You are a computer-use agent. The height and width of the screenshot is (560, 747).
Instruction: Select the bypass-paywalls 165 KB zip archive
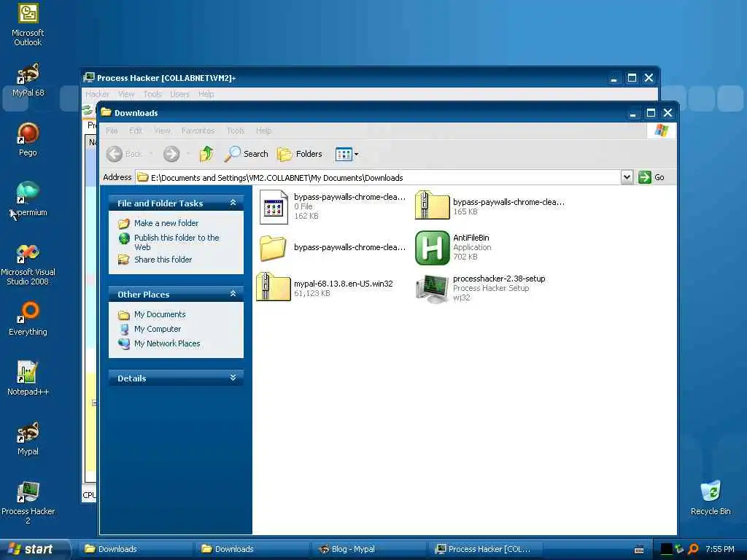coord(489,206)
